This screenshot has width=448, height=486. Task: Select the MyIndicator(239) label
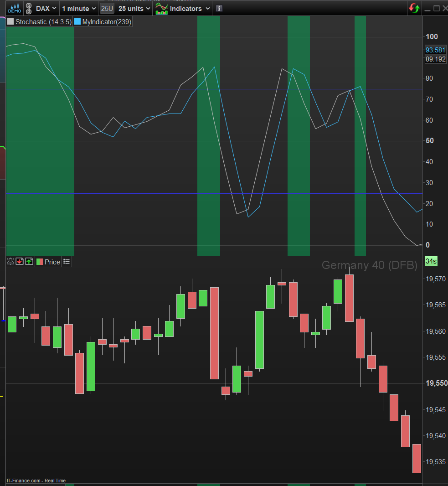pos(107,22)
